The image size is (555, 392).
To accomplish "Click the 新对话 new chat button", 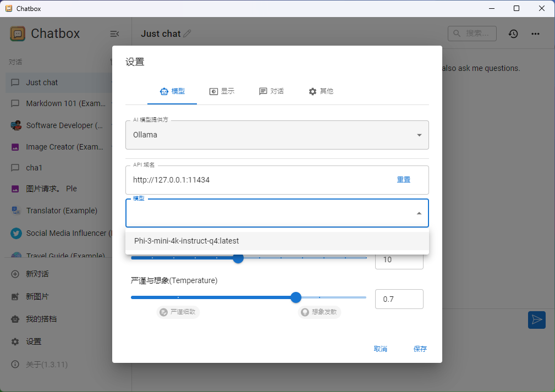I will tap(59, 274).
